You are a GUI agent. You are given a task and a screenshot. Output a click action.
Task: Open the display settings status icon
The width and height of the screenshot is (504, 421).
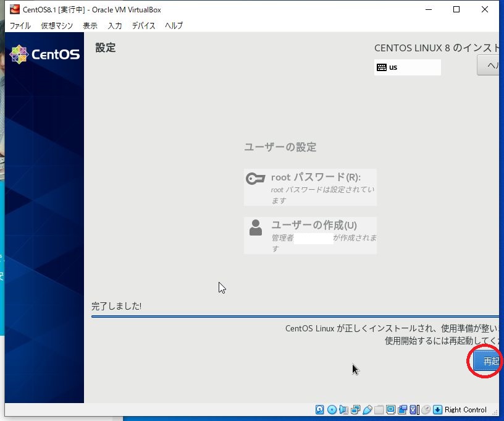coord(390,409)
